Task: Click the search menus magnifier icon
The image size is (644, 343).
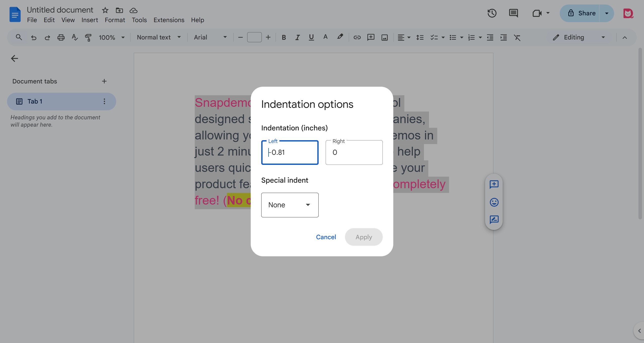Action: tap(19, 37)
